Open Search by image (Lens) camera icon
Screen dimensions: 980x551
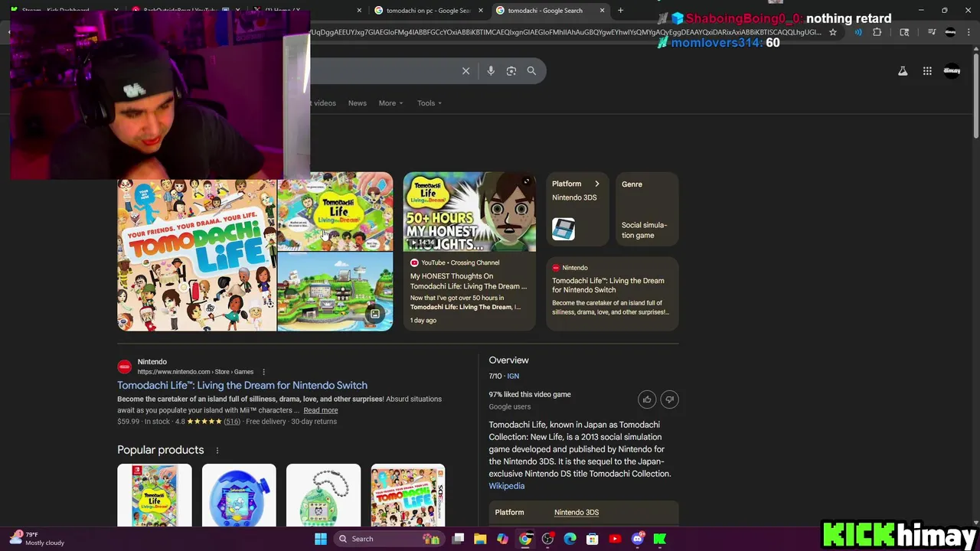coord(511,70)
